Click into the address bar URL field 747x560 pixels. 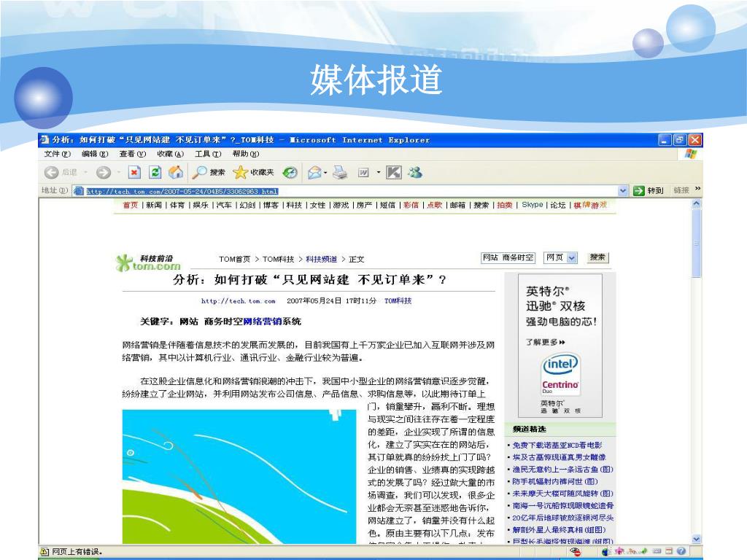[352, 192]
